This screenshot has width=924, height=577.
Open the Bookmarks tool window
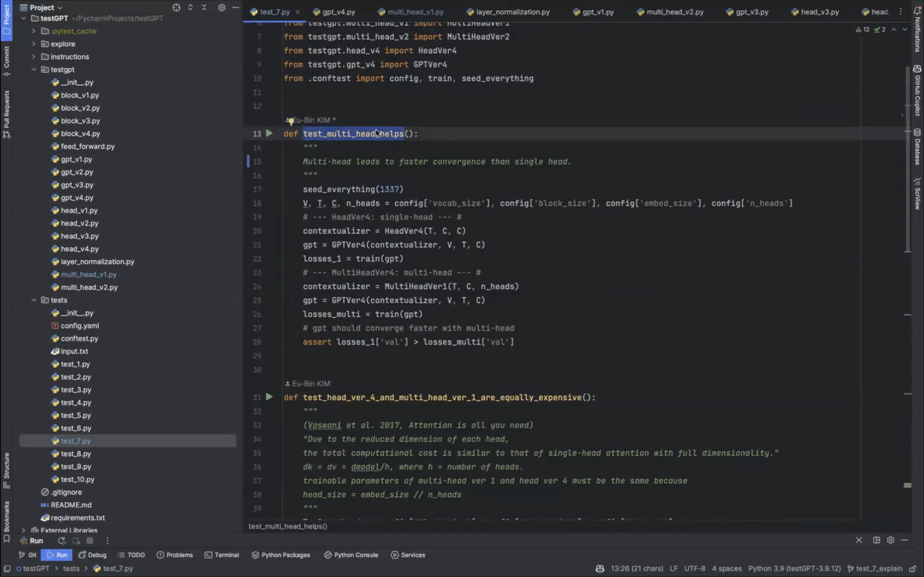pyautogui.click(x=6, y=521)
